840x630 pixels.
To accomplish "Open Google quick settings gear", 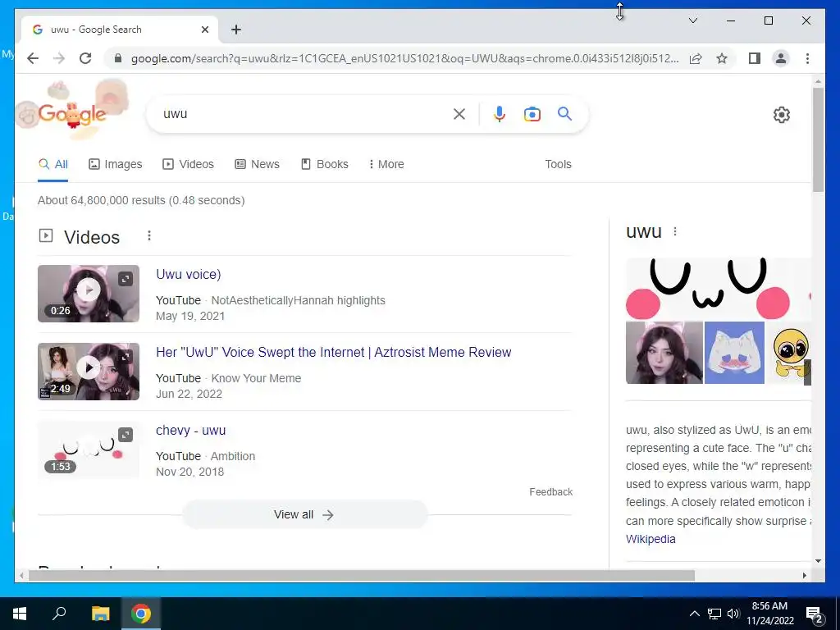I will pyautogui.click(x=782, y=115).
